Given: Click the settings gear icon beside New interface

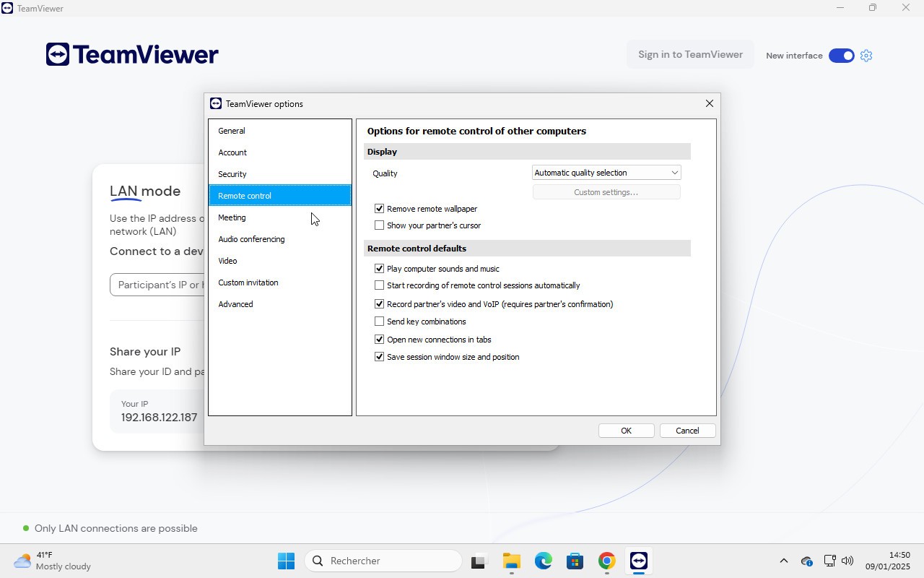Looking at the screenshot, I should pos(866,56).
